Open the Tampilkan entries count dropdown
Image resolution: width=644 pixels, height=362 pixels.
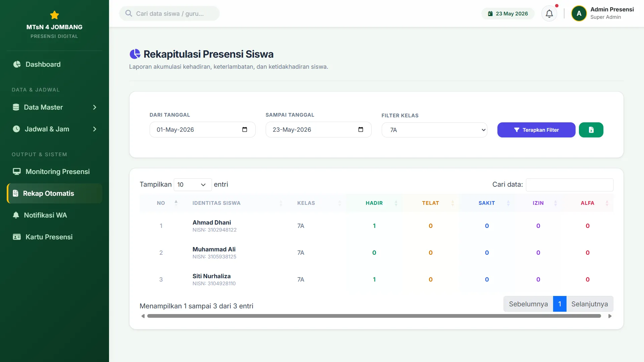(x=193, y=185)
